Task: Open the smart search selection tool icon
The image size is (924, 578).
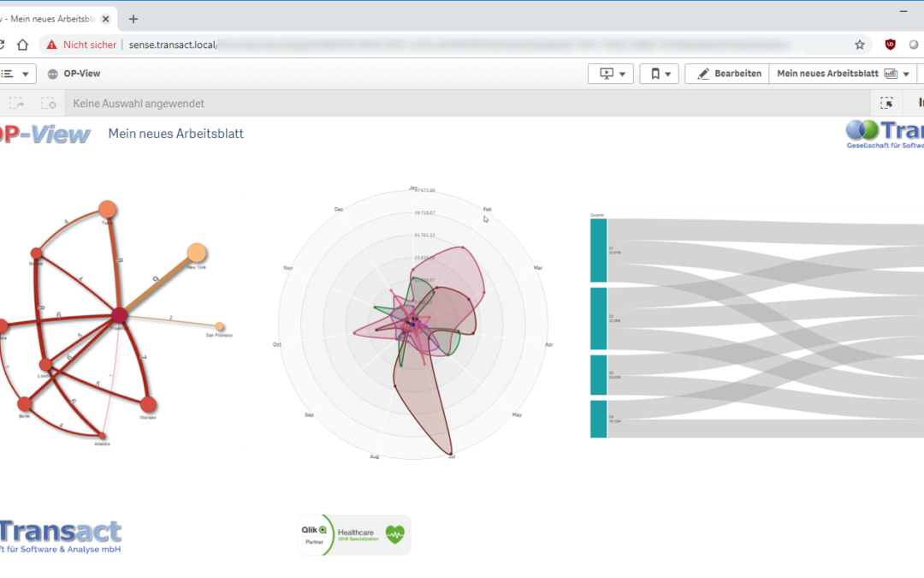Action: tap(887, 104)
